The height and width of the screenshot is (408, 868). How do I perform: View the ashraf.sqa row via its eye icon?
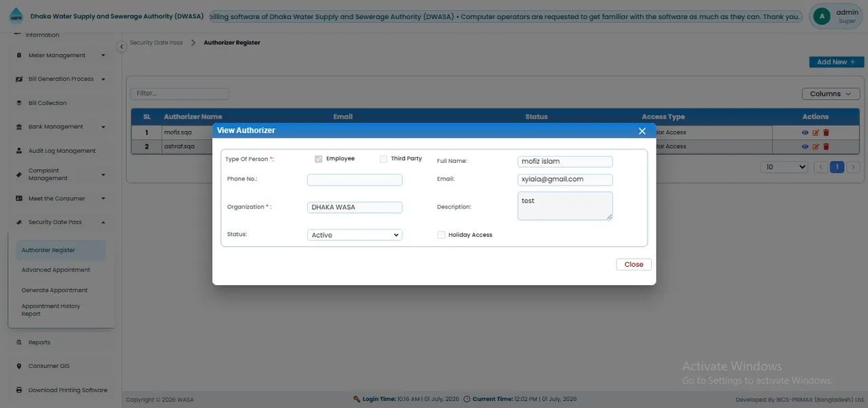tap(806, 147)
